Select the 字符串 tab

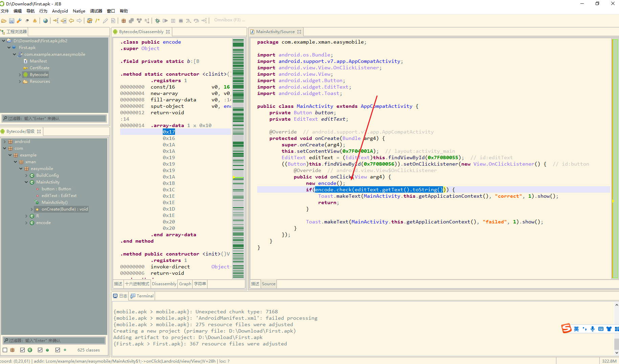[200, 284]
